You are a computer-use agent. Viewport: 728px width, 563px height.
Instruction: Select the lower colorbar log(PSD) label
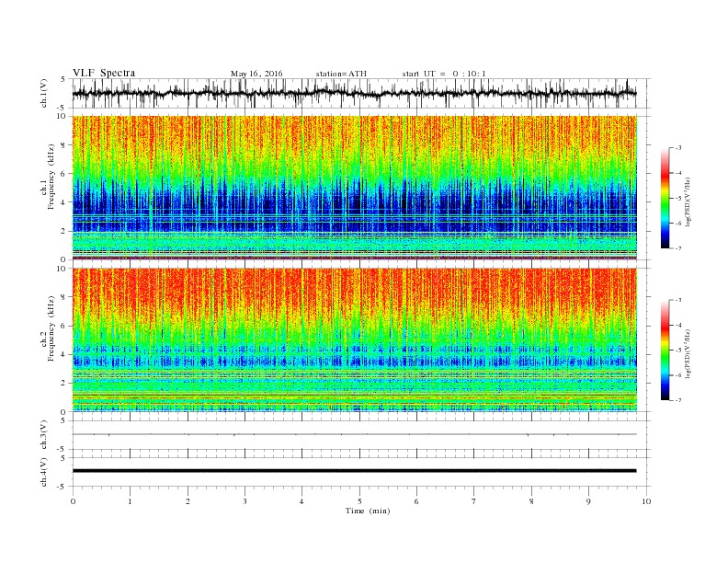[x=688, y=353]
